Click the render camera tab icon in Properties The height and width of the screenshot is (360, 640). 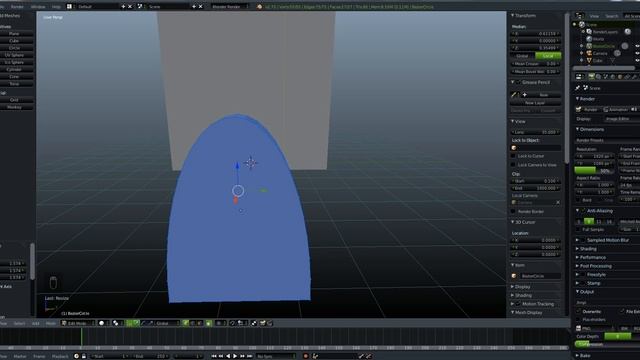(591, 77)
